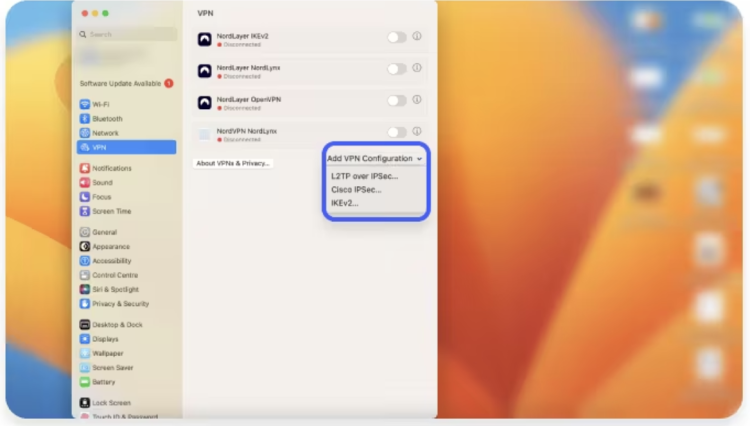Select Control Centre label in sidebar
Image resolution: width=750 pixels, height=426 pixels.
coord(115,275)
